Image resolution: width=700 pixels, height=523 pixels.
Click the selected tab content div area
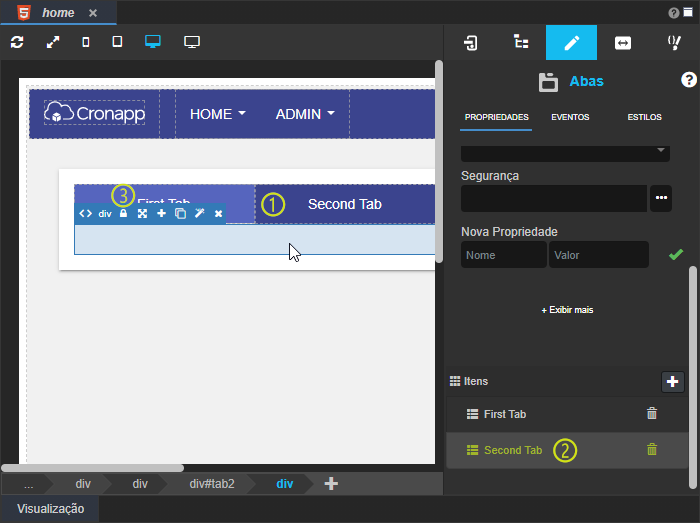[254, 240]
